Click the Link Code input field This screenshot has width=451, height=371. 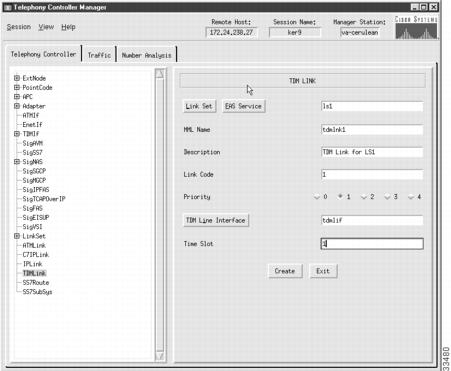pos(372,175)
